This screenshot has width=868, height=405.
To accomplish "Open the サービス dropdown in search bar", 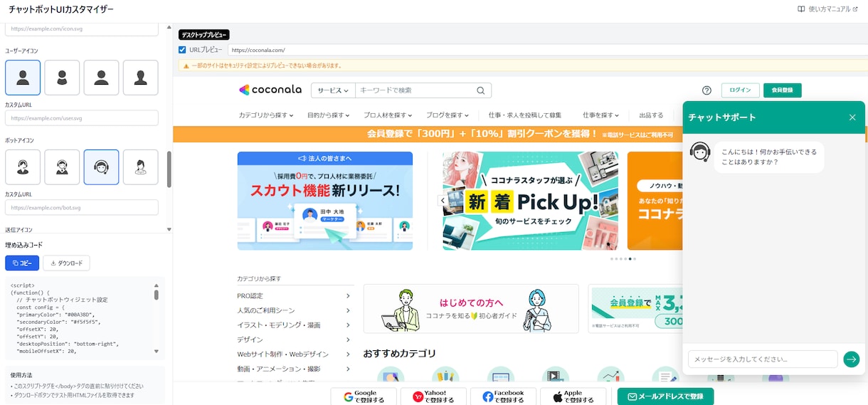I will (x=333, y=90).
